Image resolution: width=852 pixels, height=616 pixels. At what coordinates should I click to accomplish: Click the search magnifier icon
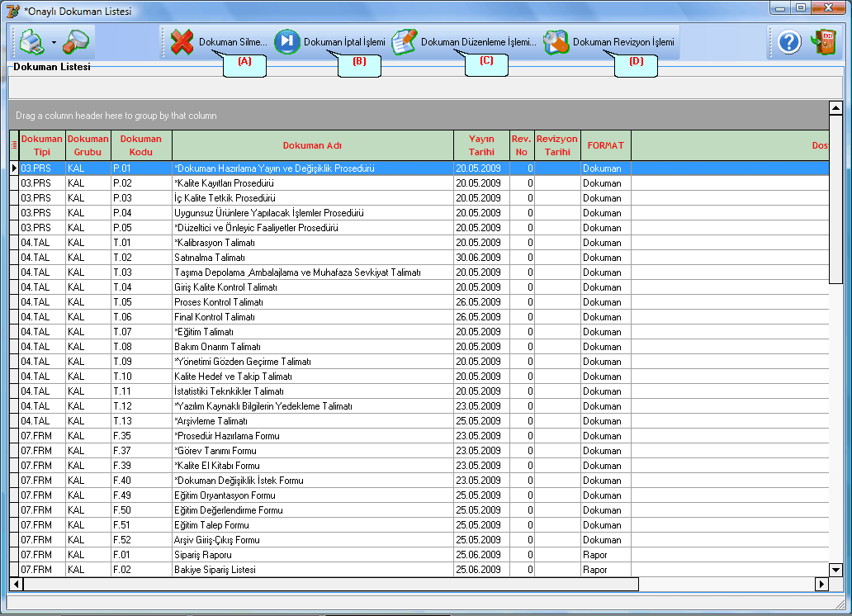pyautogui.click(x=75, y=42)
